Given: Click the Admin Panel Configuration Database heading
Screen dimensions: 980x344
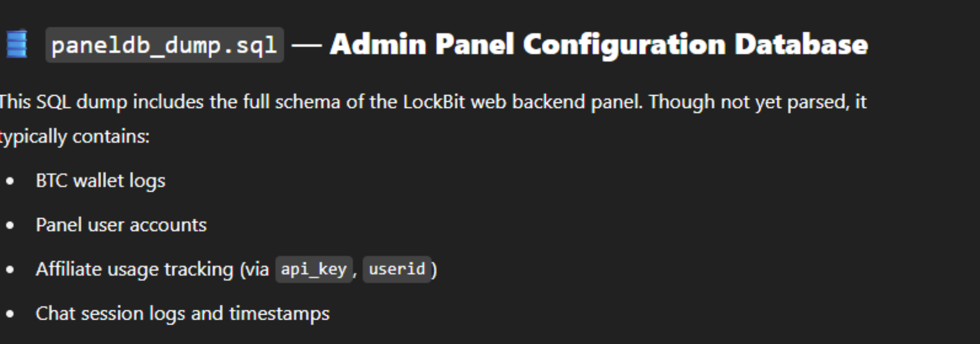Looking at the screenshot, I should [x=599, y=45].
